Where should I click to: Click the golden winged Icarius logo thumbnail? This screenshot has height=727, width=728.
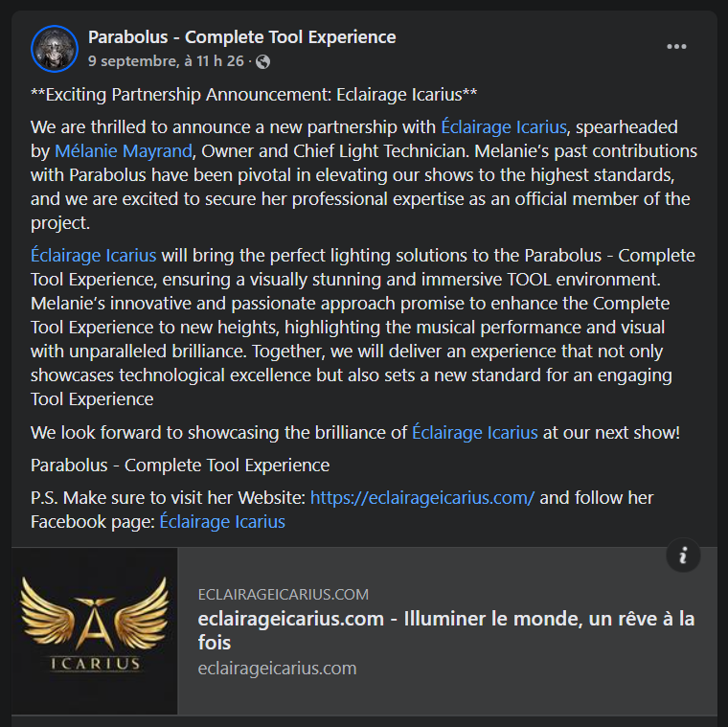tap(95, 631)
